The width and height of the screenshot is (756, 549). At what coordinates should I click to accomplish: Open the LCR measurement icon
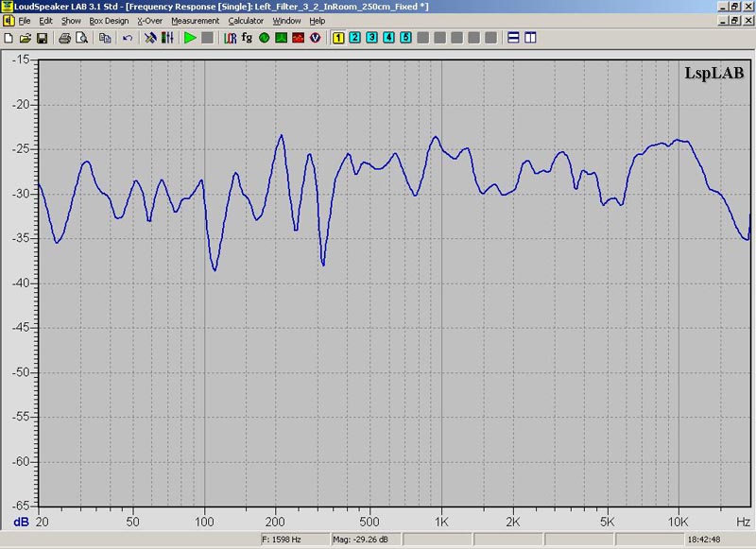click(x=230, y=38)
